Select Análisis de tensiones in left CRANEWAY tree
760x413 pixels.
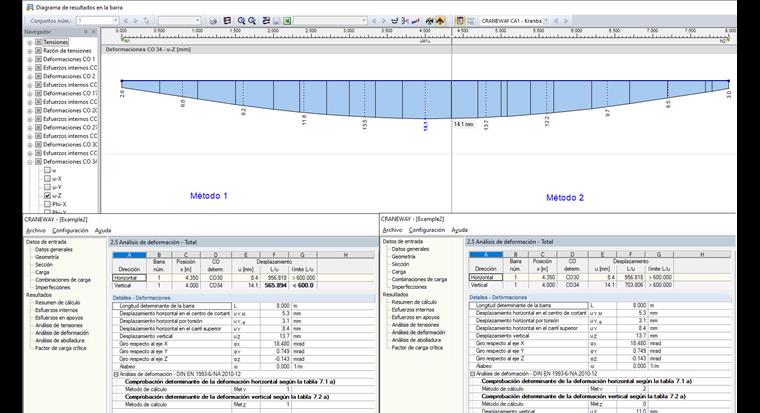[x=59, y=325]
